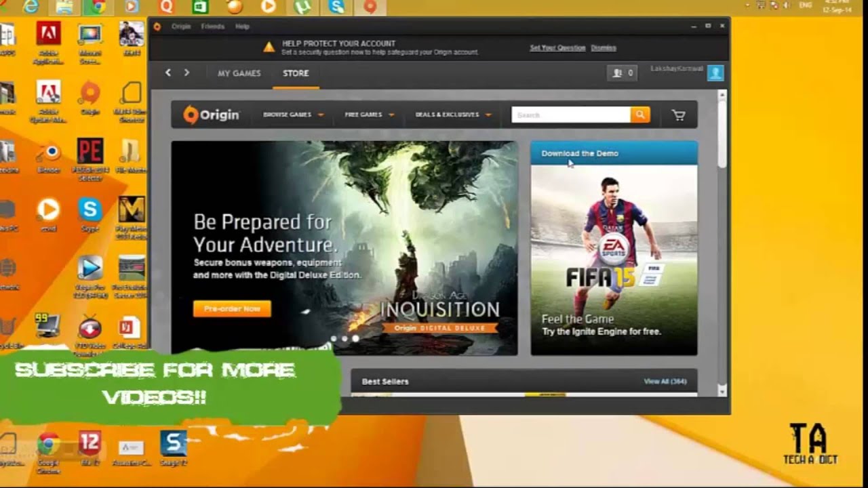
Task: Open the Friends menu
Action: pyautogui.click(x=212, y=26)
